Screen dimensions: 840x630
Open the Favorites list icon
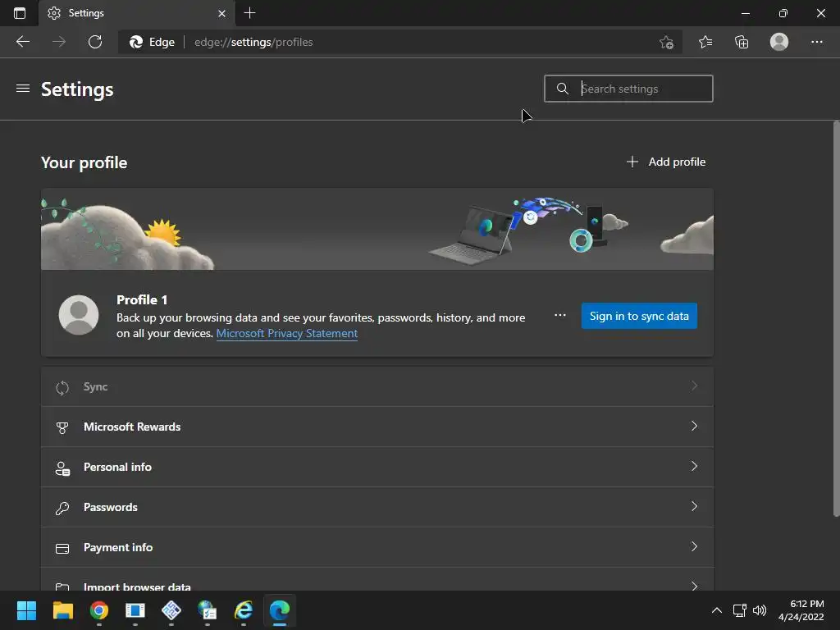coord(705,42)
